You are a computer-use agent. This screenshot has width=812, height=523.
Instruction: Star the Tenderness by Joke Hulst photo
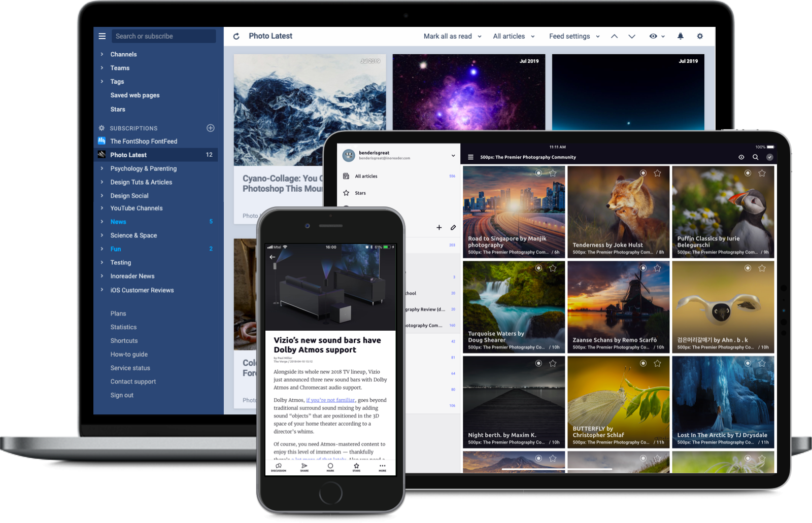point(657,173)
